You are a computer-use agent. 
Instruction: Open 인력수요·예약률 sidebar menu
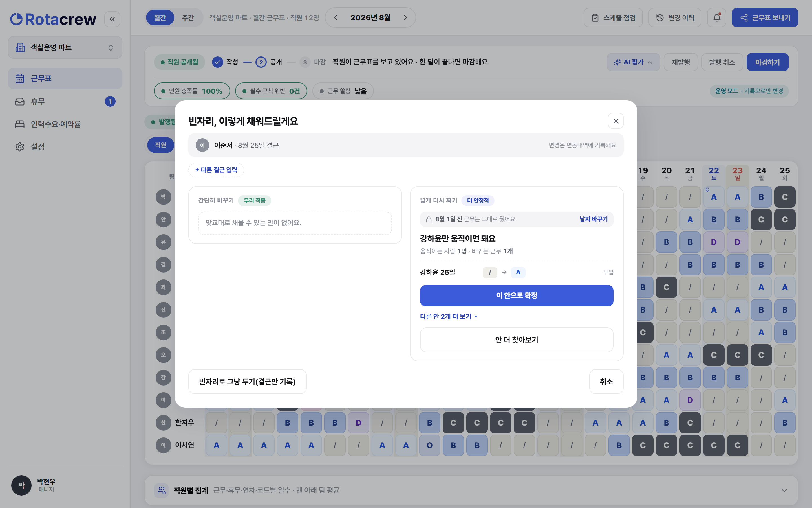(65, 124)
